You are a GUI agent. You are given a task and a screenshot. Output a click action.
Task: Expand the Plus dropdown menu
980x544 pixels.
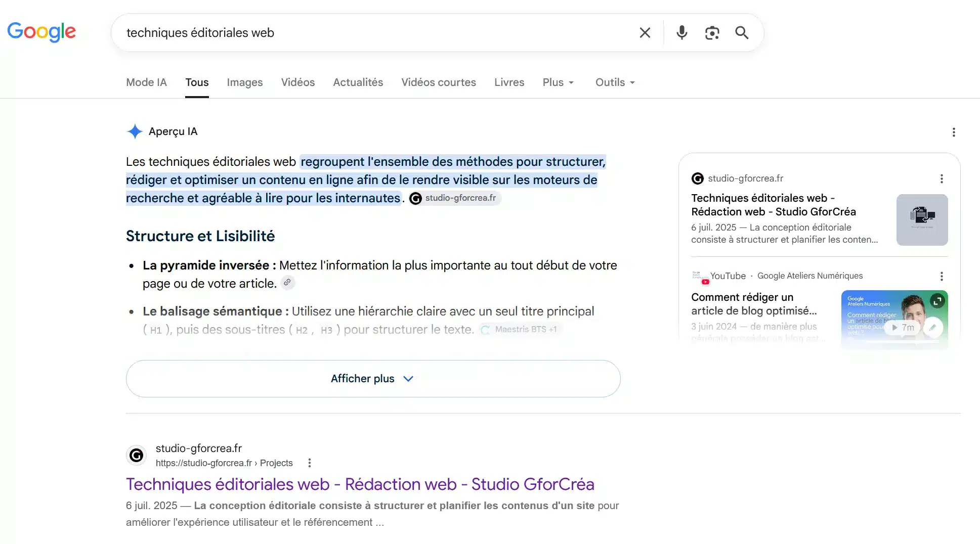click(x=558, y=82)
